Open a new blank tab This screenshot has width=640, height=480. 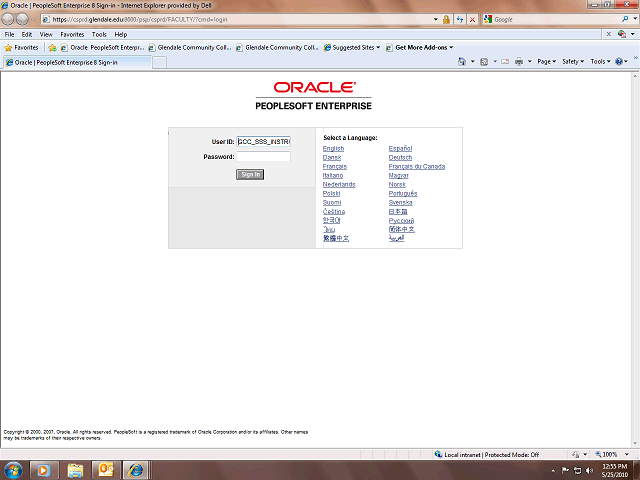(159, 62)
